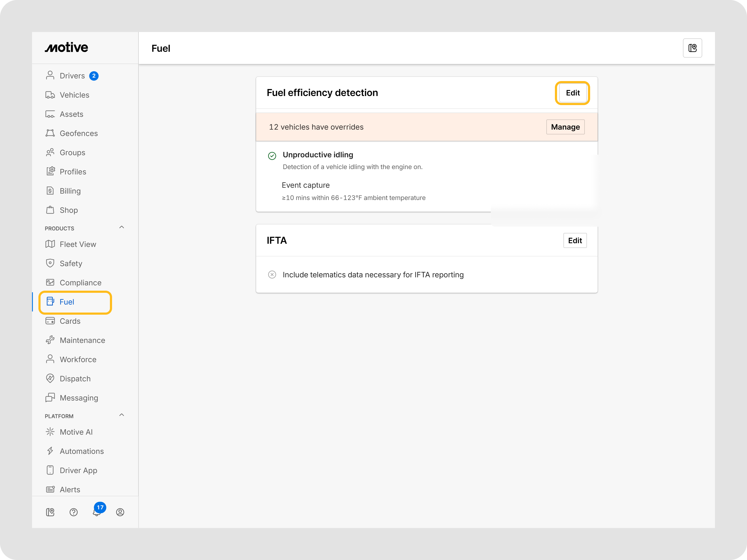Click the Compliance chart icon
This screenshot has height=560, width=747.
pos(50,282)
